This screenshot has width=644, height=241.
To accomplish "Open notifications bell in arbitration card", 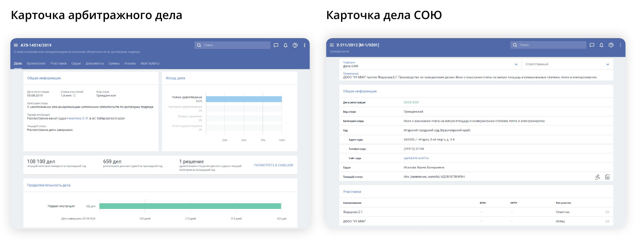I will click(286, 45).
